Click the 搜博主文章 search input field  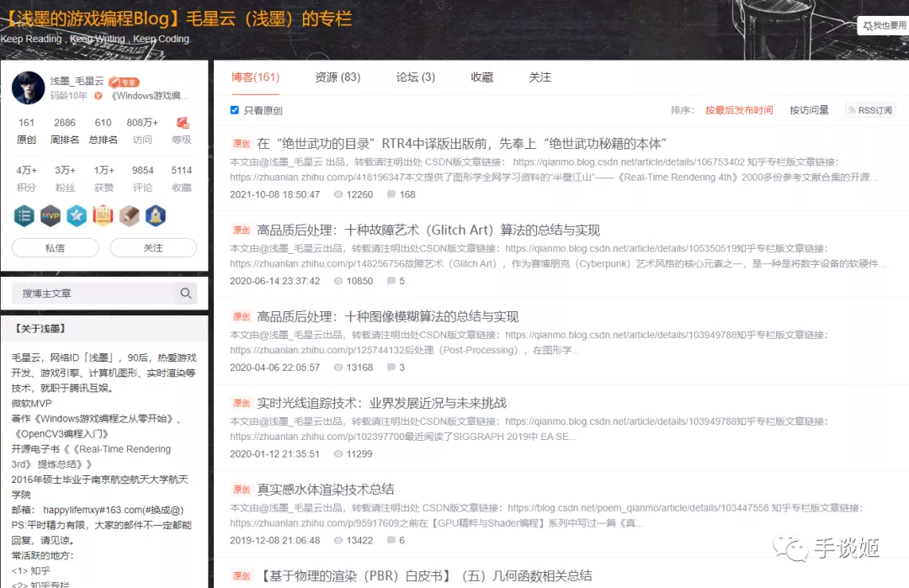pos(93,294)
